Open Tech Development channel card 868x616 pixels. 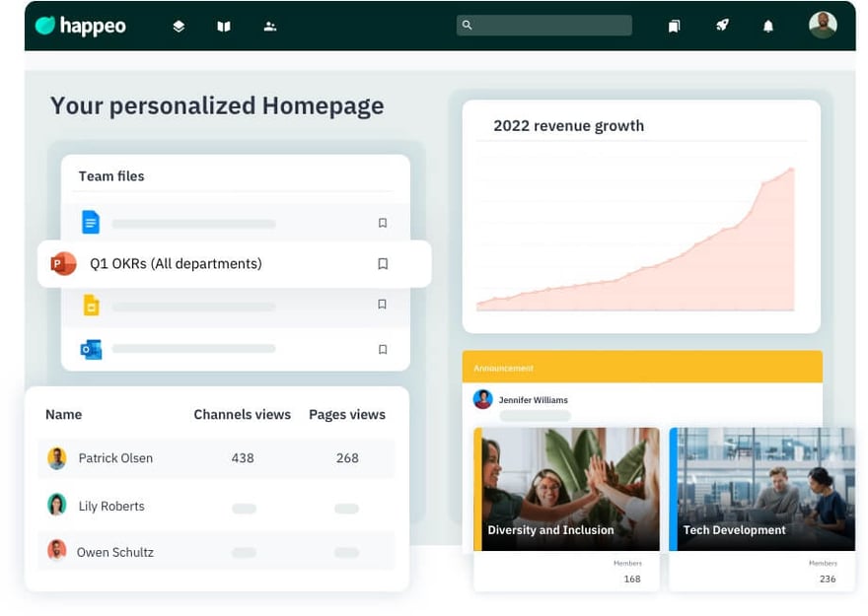pos(761,489)
